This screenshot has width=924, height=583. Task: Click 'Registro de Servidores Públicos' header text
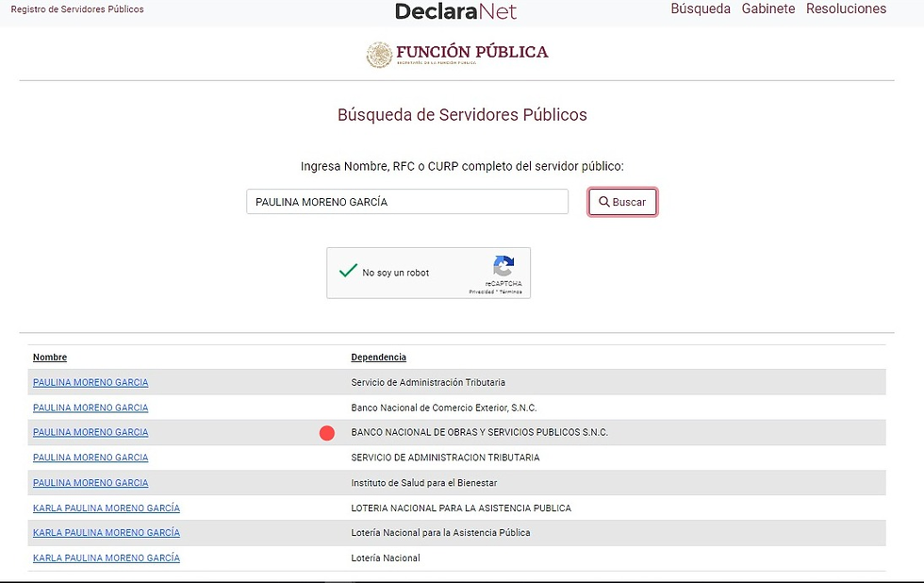click(77, 9)
